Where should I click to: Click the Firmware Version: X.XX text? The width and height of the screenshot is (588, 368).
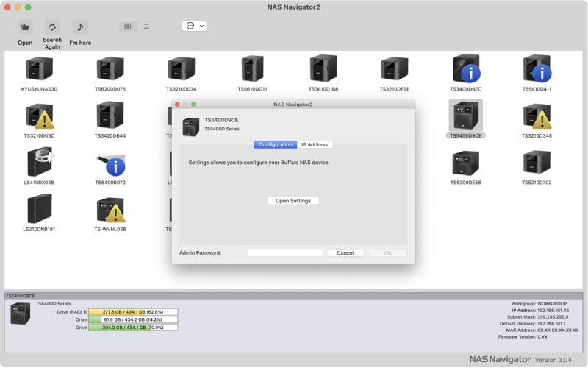tap(523, 337)
